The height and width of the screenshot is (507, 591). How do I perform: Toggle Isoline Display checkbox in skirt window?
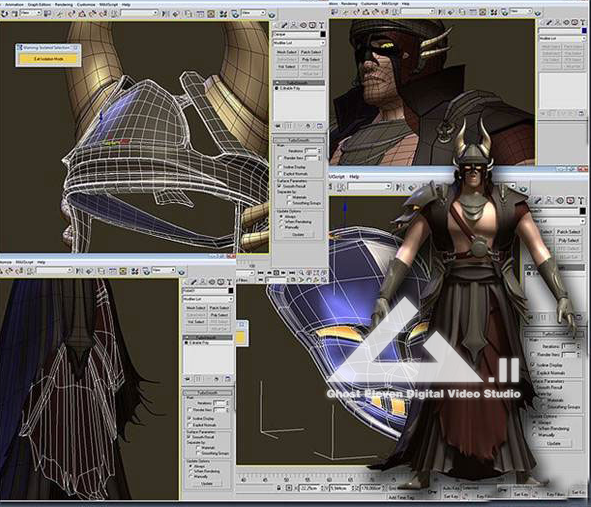coord(190,418)
